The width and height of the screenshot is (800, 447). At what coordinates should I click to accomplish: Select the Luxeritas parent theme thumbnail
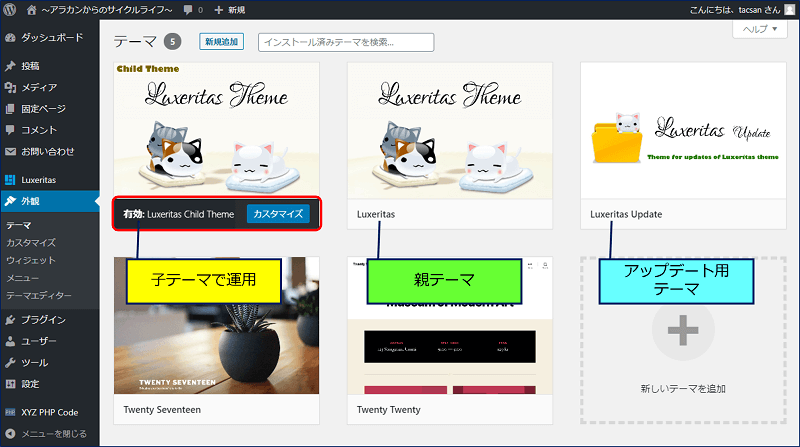click(449, 131)
